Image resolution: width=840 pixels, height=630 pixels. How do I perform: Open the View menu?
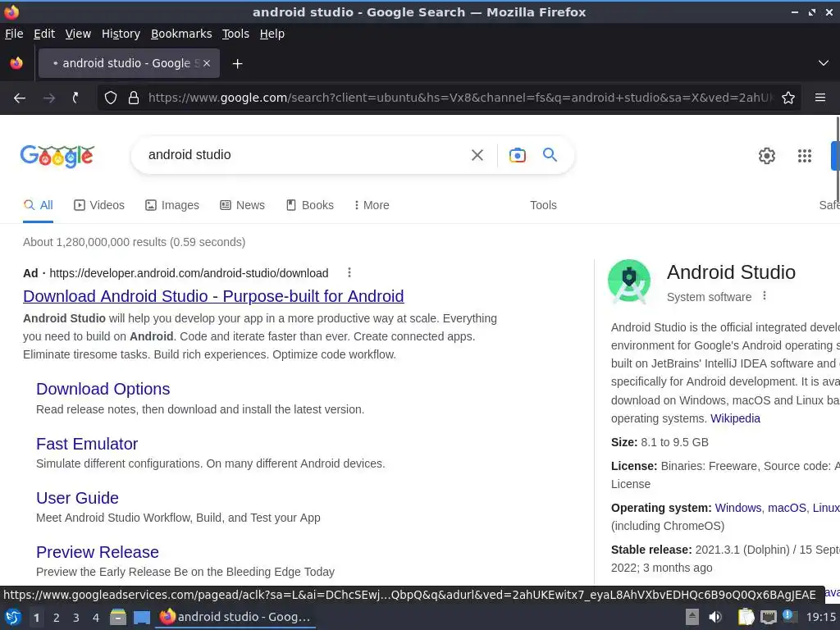[x=78, y=34]
